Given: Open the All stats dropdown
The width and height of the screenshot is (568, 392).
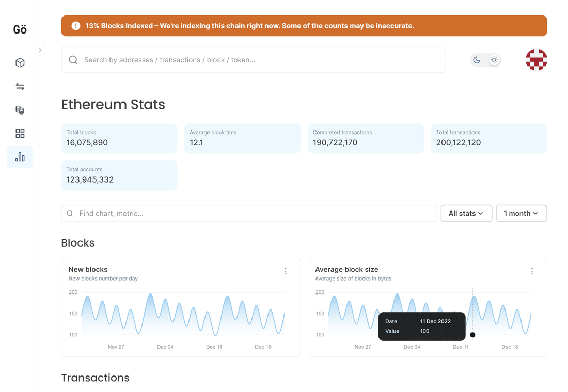Looking at the screenshot, I should point(466,213).
